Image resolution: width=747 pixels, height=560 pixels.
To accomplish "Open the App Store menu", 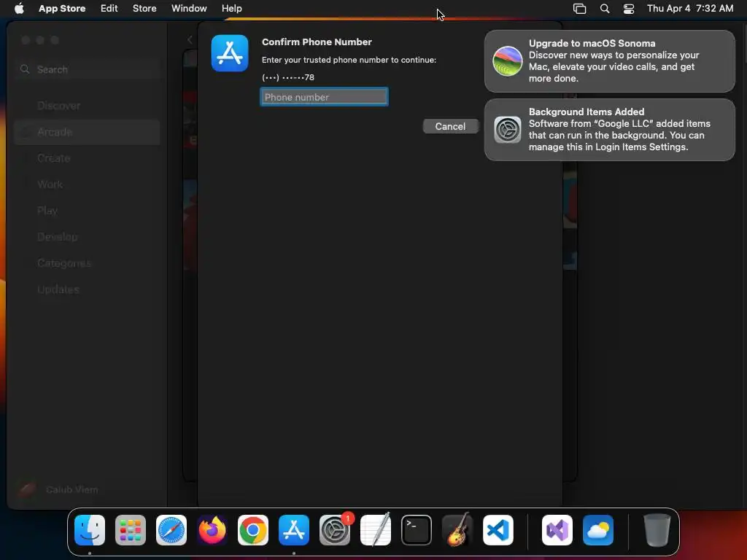I will [62, 8].
